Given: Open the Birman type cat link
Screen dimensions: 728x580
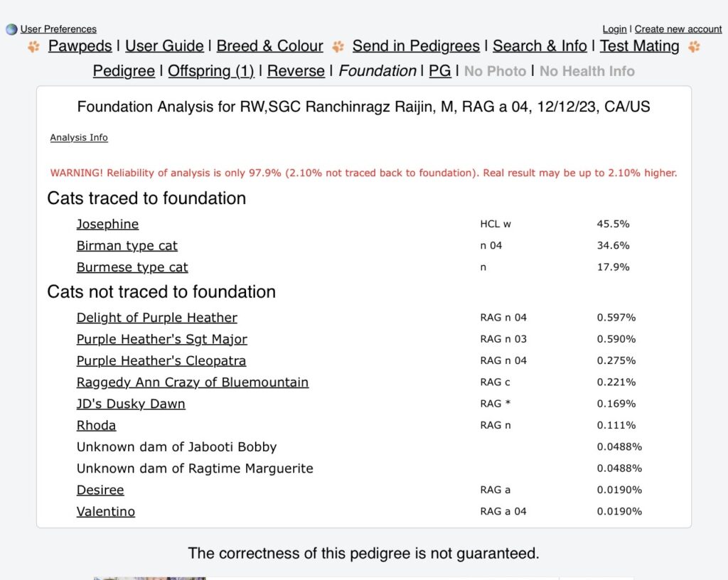Looking at the screenshot, I should 127,246.
